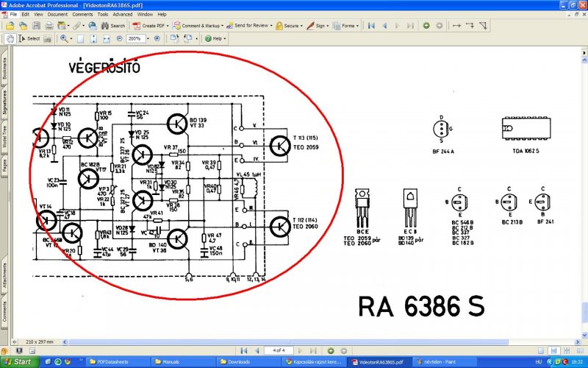Click the Fit Page icon
The height and width of the screenshot is (368, 588).
(x=93, y=38)
